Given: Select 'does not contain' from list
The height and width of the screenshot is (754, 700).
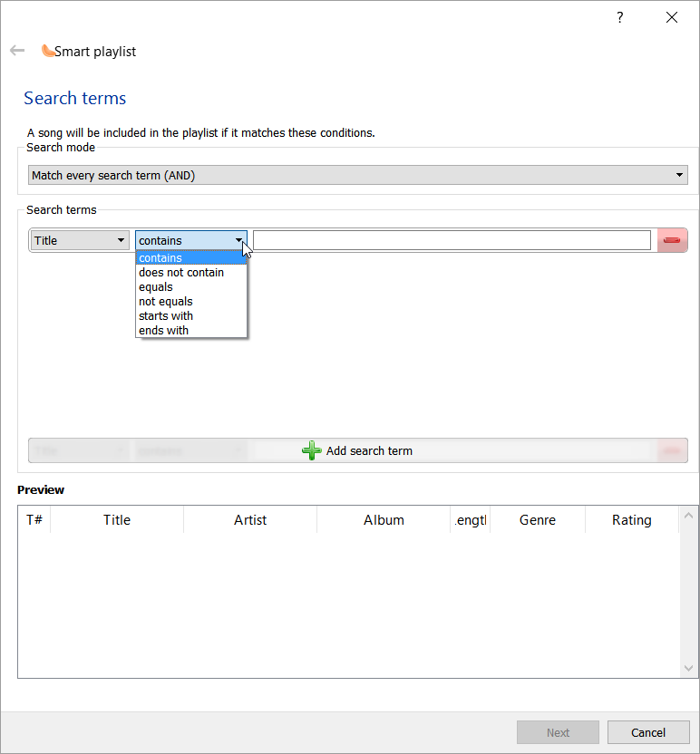Looking at the screenshot, I should 181,272.
